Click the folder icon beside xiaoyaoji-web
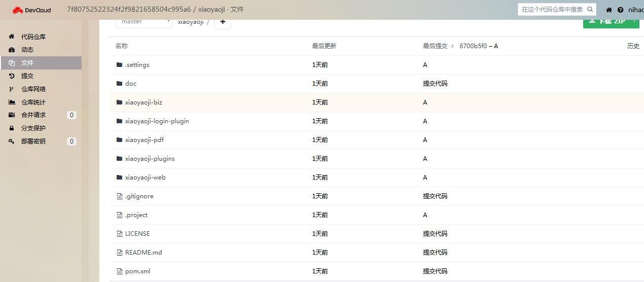 click(120, 178)
